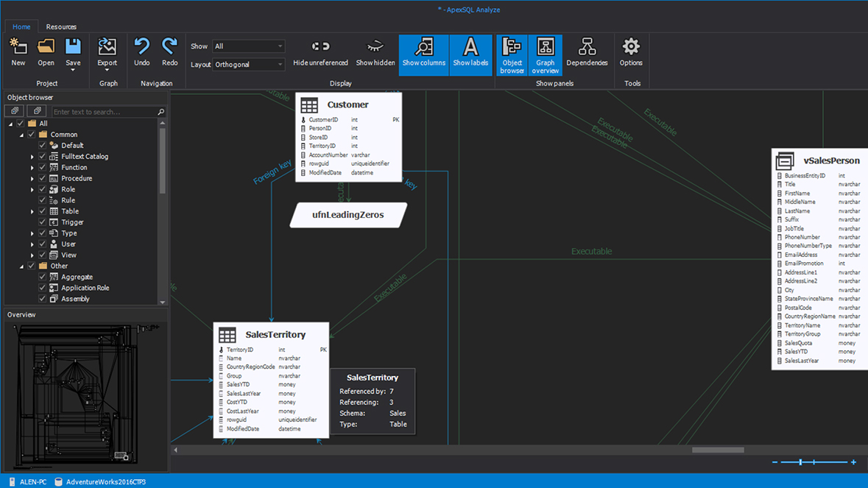Toggle the Graph overview panel

tap(546, 54)
